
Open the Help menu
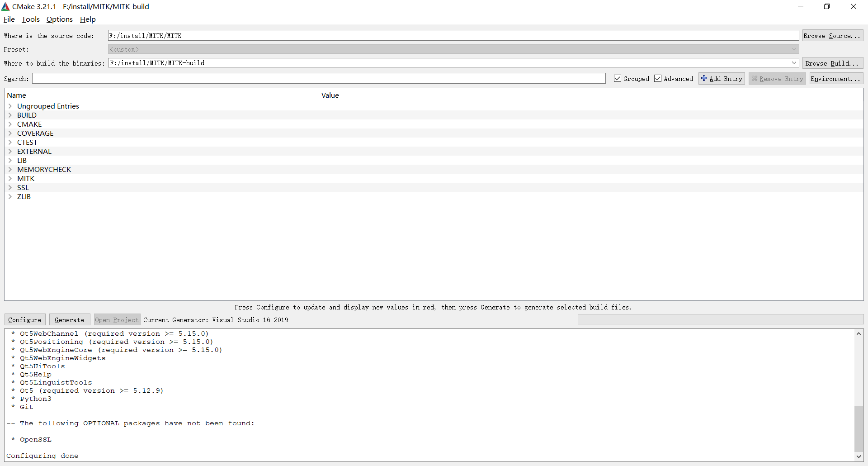pos(88,19)
